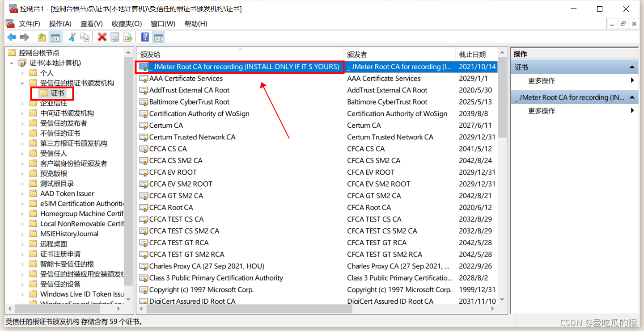Click the folder icon next to 受信任人

(x=33, y=153)
